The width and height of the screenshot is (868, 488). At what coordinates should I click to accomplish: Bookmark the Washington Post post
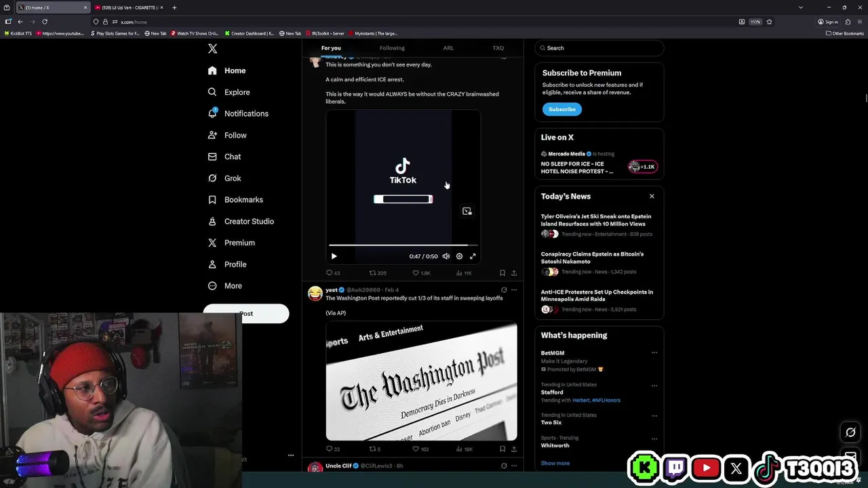click(x=502, y=449)
